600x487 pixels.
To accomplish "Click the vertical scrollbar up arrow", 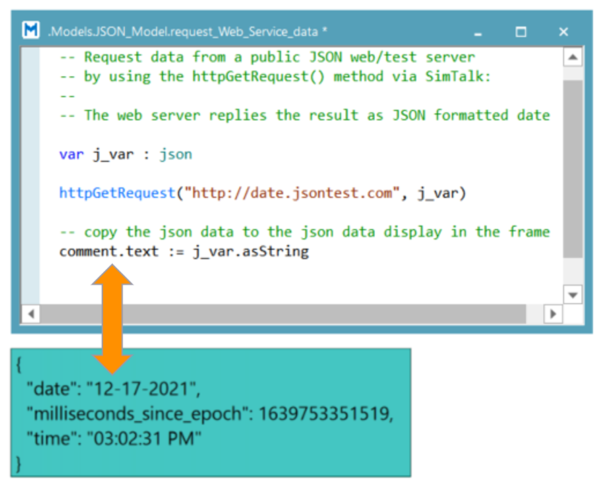I will pyautogui.click(x=572, y=61).
